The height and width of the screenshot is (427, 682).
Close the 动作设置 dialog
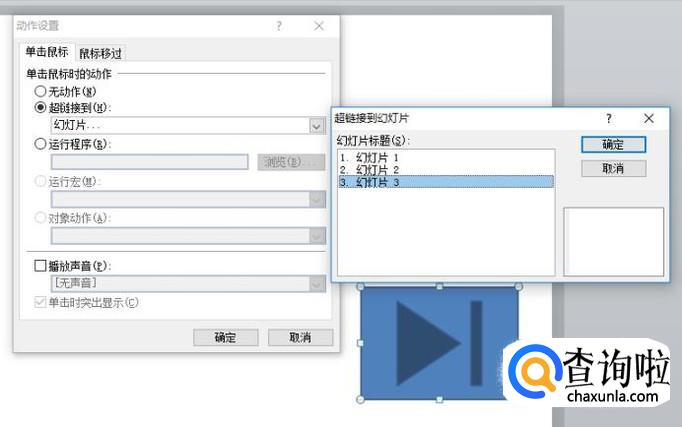pos(319,26)
